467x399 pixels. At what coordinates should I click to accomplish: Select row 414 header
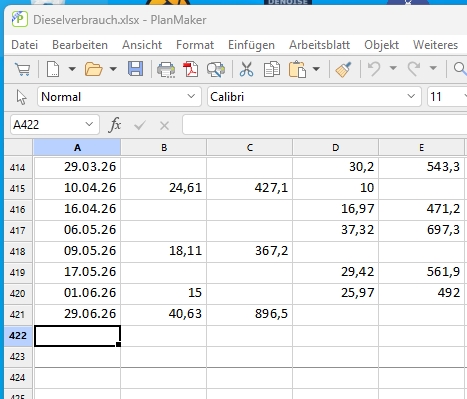(x=18, y=167)
